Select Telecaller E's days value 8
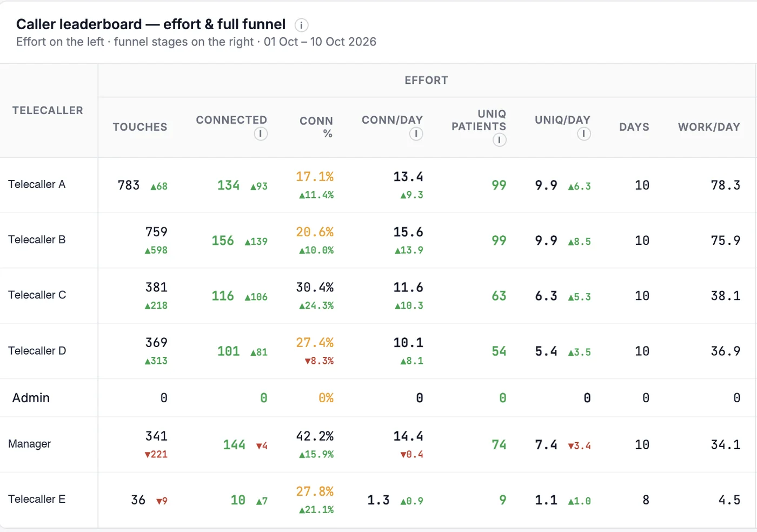This screenshot has width=757, height=532. tap(646, 500)
